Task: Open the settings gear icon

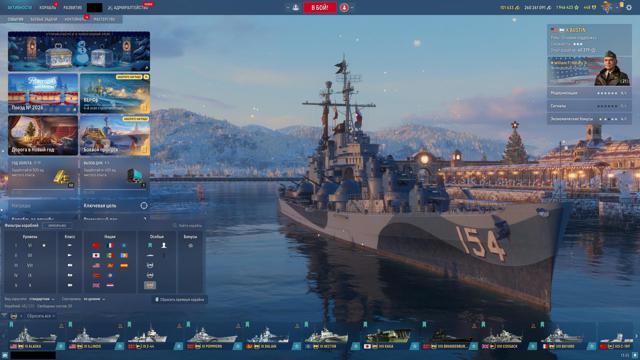Action: tap(629, 7)
